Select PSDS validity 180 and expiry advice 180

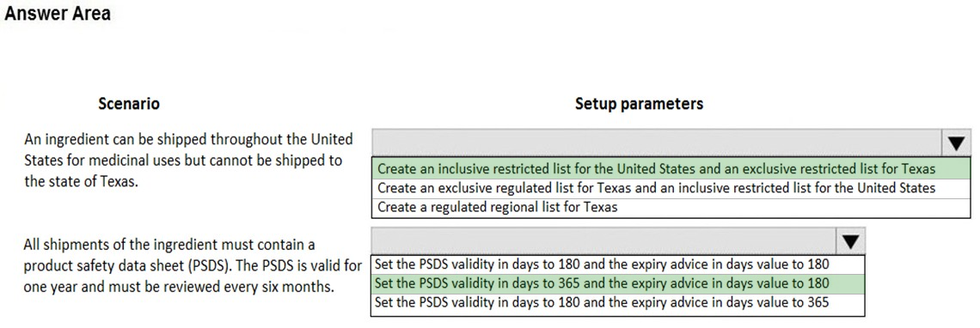click(x=618, y=264)
